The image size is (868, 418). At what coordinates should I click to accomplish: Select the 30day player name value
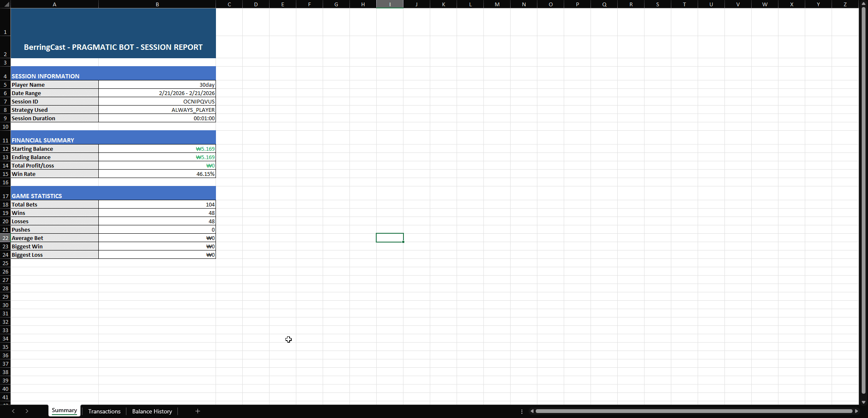pos(157,85)
